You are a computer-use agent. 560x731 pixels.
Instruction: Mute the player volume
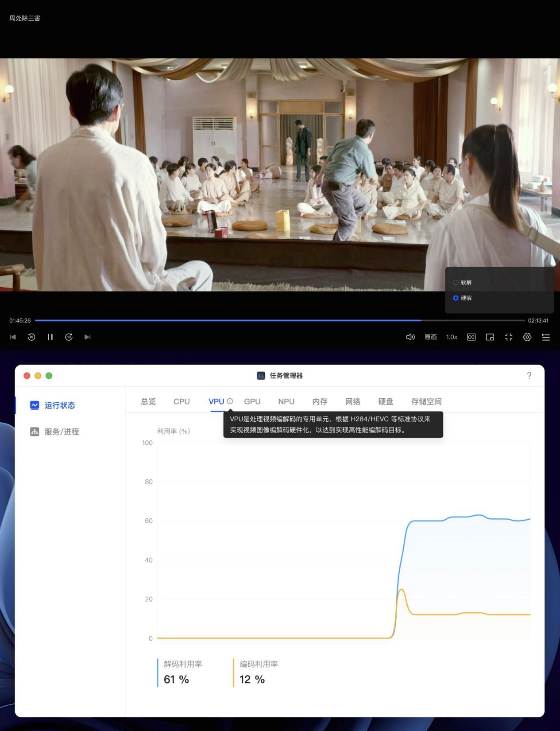point(410,337)
